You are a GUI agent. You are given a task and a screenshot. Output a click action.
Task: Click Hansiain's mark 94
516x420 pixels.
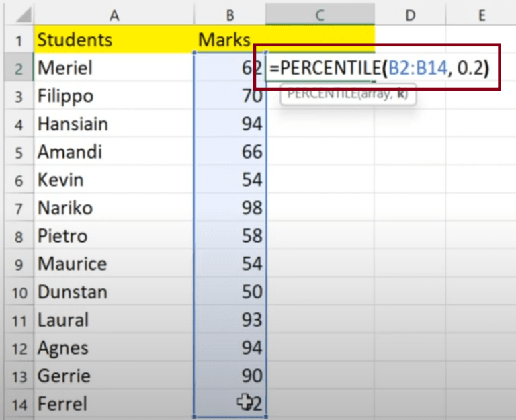230,124
